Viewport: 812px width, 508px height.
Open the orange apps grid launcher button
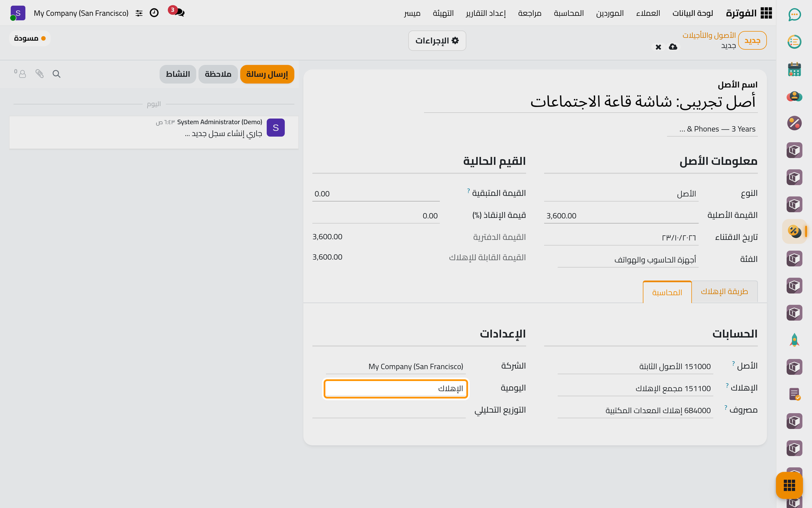(789, 485)
